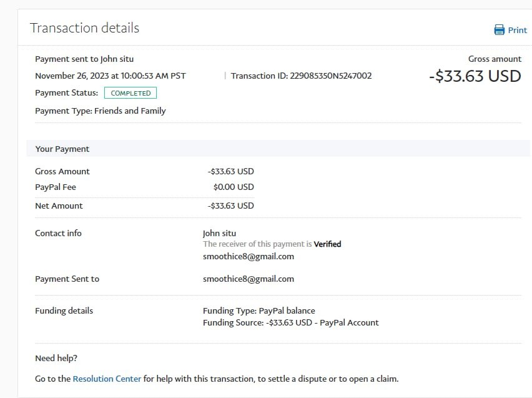Click the large -$33.63 USD gross amount
Viewport: 532px width, 398px height.
click(x=475, y=76)
